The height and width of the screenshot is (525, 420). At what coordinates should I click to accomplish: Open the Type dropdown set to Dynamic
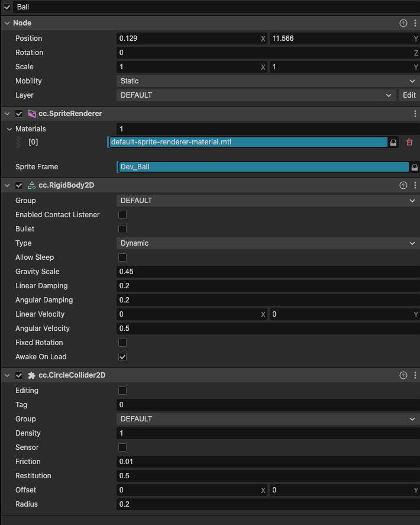click(268, 243)
